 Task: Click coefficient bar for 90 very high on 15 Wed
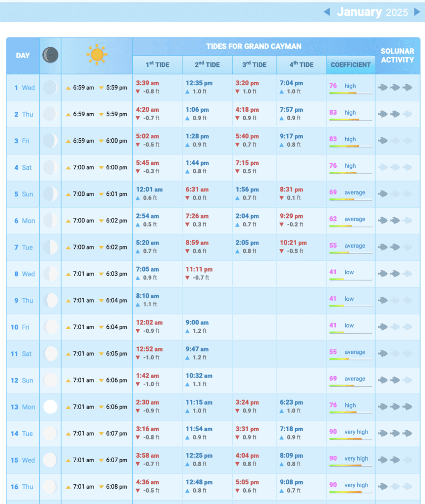pyautogui.click(x=350, y=465)
